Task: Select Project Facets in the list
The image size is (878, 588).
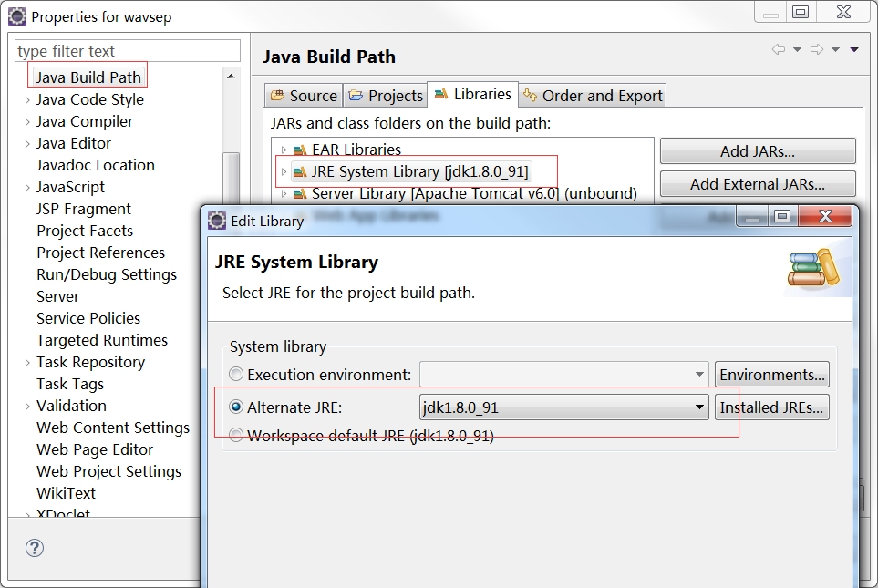Action: pos(85,231)
